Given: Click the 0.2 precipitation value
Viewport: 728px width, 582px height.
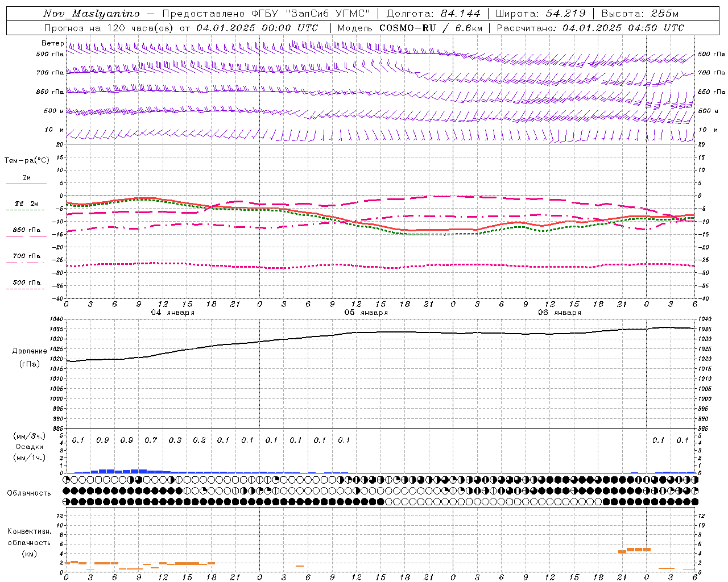Looking at the screenshot, I should coord(199,440).
